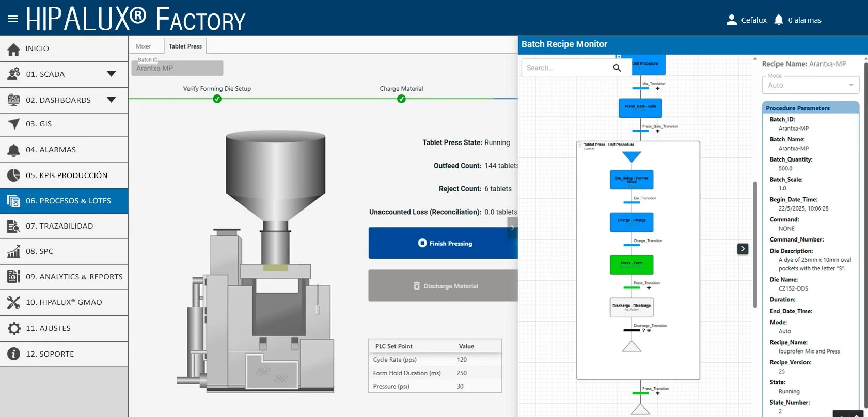This screenshot has width=868, height=417.
Task: Click the KPIs pie chart icon
Action: pyautogui.click(x=14, y=175)
